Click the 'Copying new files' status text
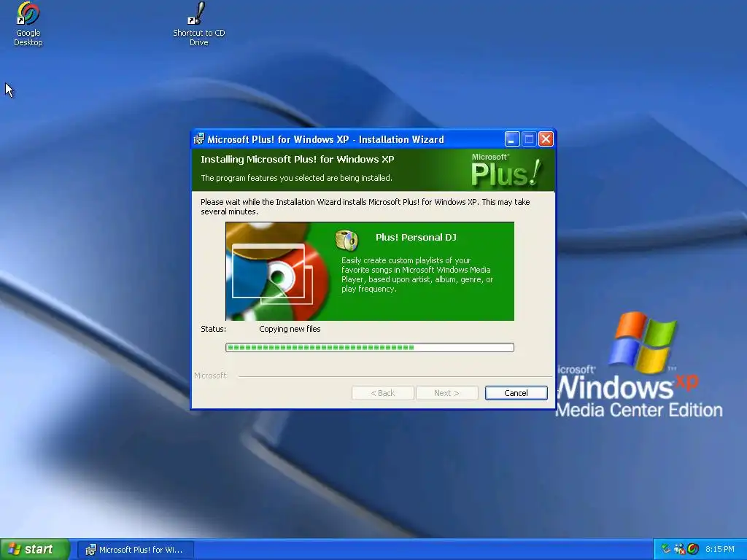The height and width of the screenshot is (560, 747). tap(290, 329)
